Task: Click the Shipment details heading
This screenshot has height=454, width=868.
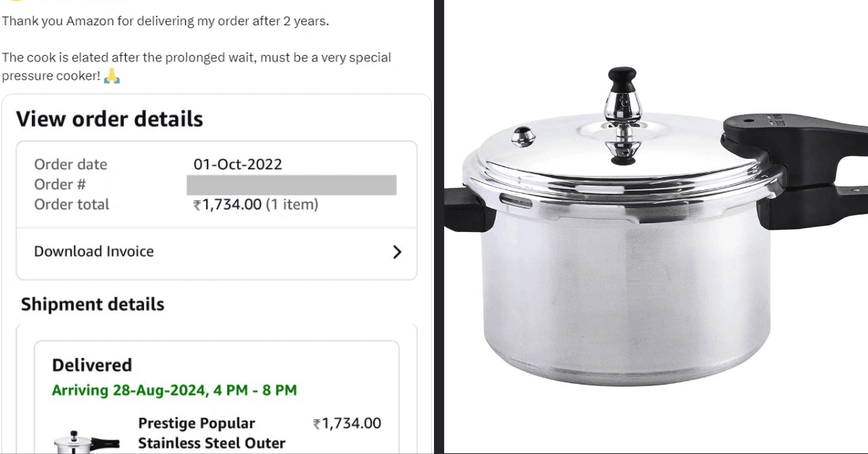Action: pyautogui.click(x=93, y=304)
